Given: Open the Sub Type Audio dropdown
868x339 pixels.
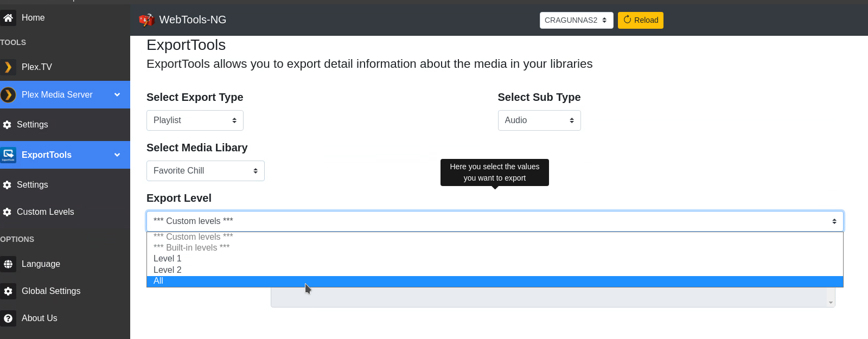Looking at the screenshot, I should pyautogui.click(x=539, y=120).
